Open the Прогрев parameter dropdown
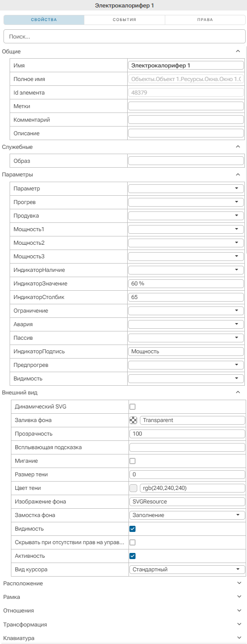247x644 pixels. click(186, 202)
